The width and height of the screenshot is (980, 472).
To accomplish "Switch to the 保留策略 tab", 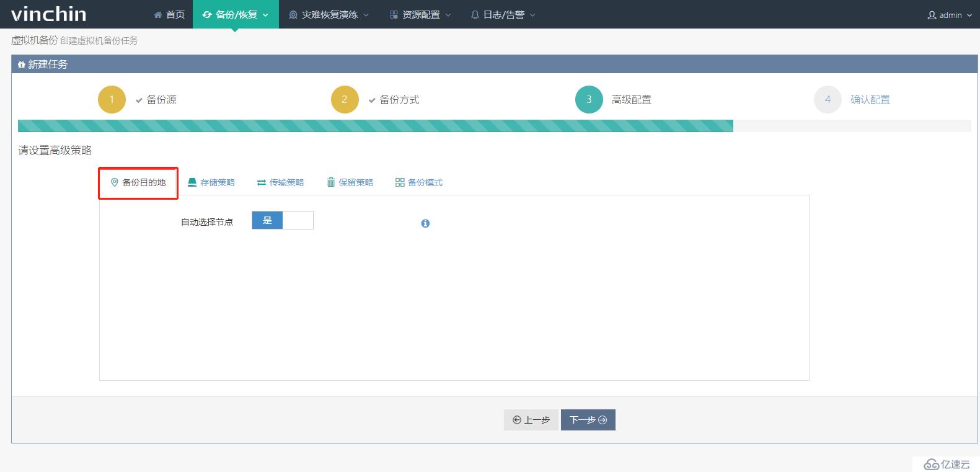I will pyautogui.click(x=350, y=182).
